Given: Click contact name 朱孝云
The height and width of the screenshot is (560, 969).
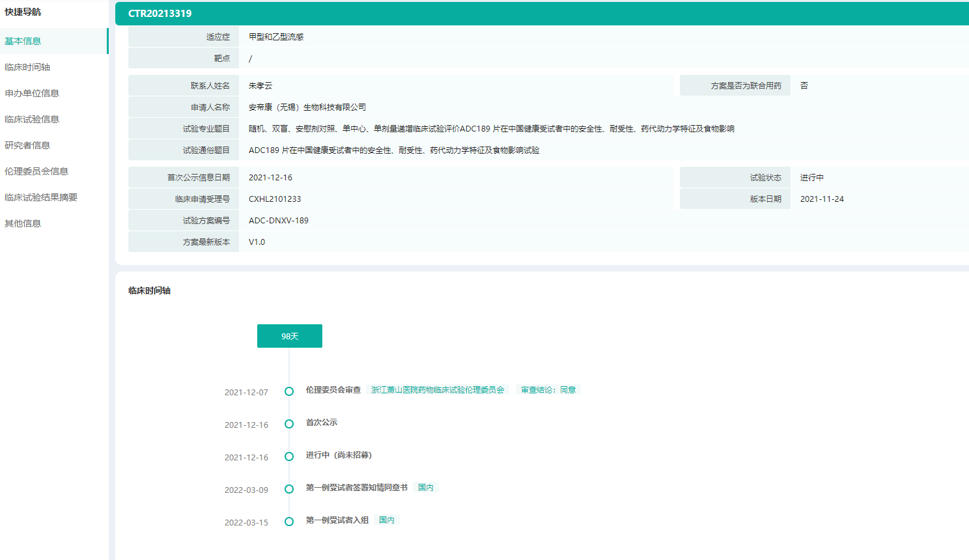Looking at the screenshot, I should (260, 86).
